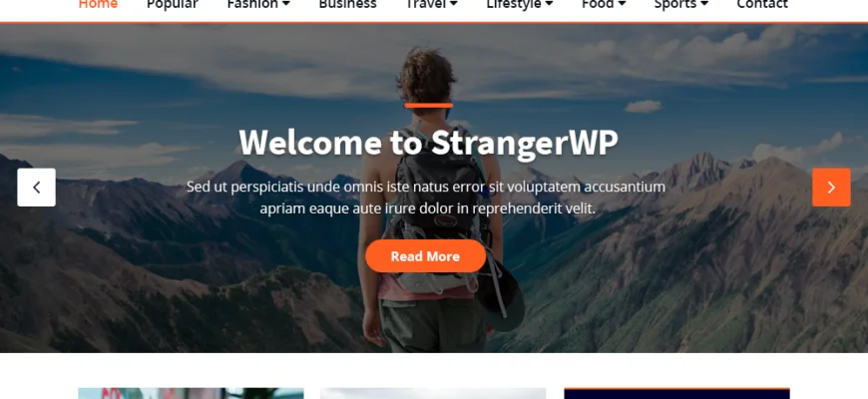868x399 pixels.
Task: Click the dark sidebar widget header
Action: point(676,393)
